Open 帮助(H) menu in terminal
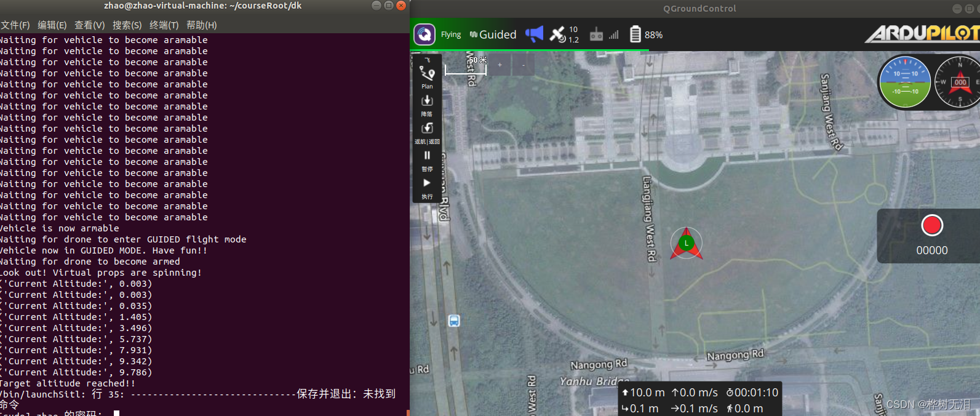The width and height of the screenshot is (980, 416). point(202,25)
